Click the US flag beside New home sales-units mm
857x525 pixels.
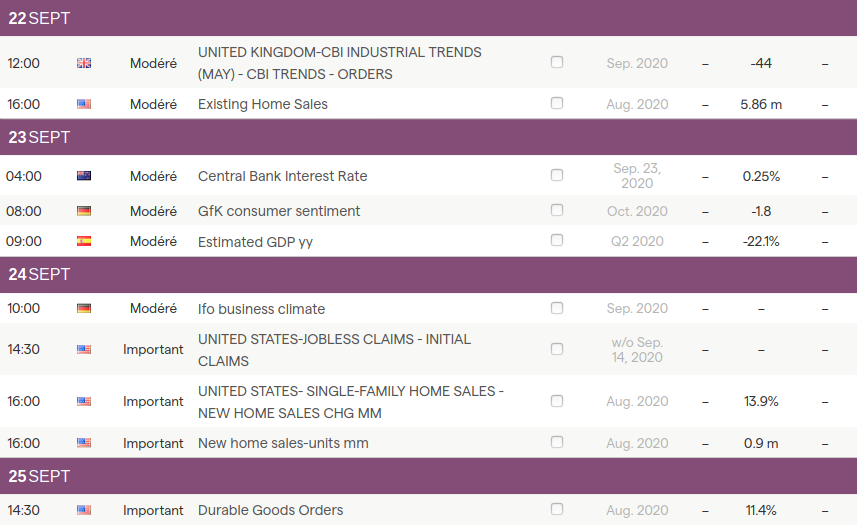click(84, 443)
